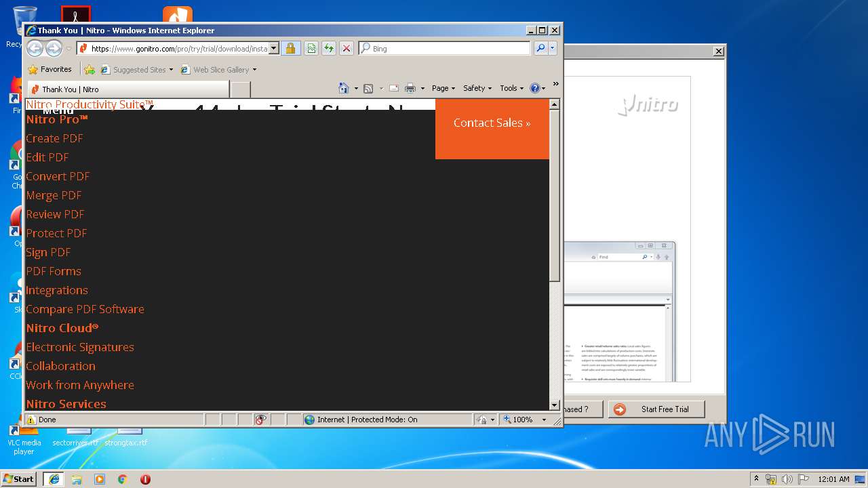Open the media player taskbar icon
This screenshot has height=488, width=868.
[x=100, y=479]
